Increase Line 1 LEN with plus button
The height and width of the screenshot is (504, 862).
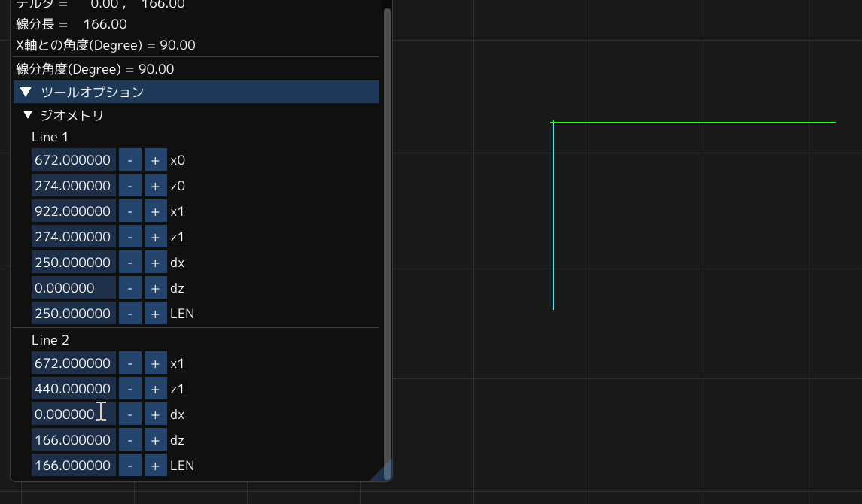click(156, 314)
